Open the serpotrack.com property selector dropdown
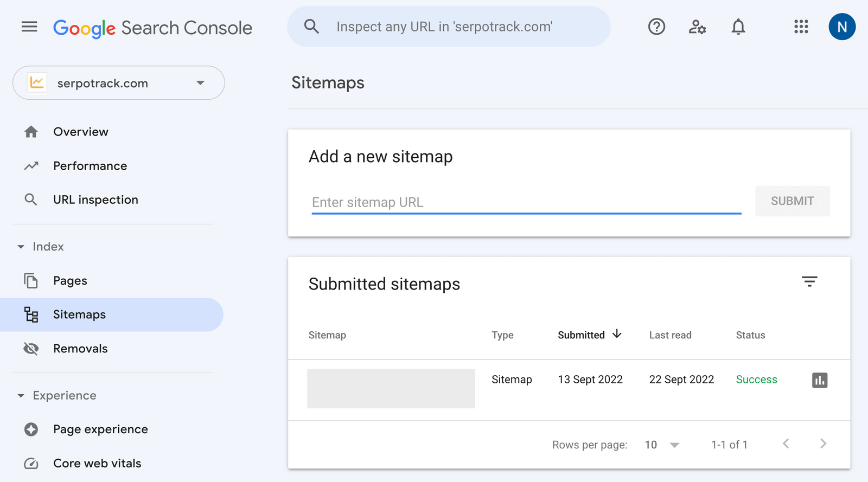 [x=119, y=83]
